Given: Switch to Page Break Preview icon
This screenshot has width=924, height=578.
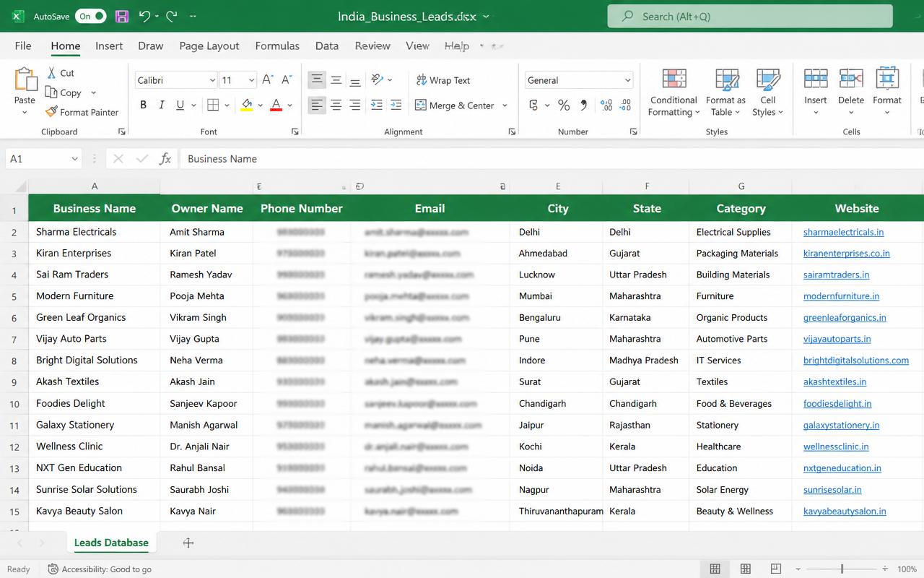Looking at the screenshot, I should pos(776,569).
